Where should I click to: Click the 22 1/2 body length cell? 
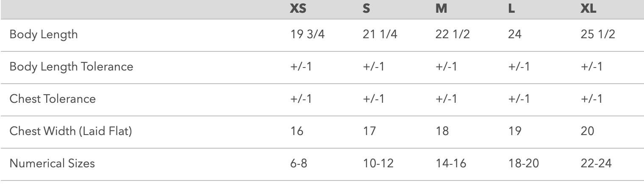pos(451,34)
